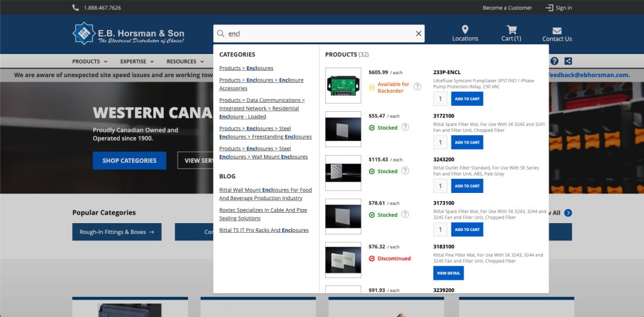Open Residential Enclosure - Loaded category

[x=262, y=108]
